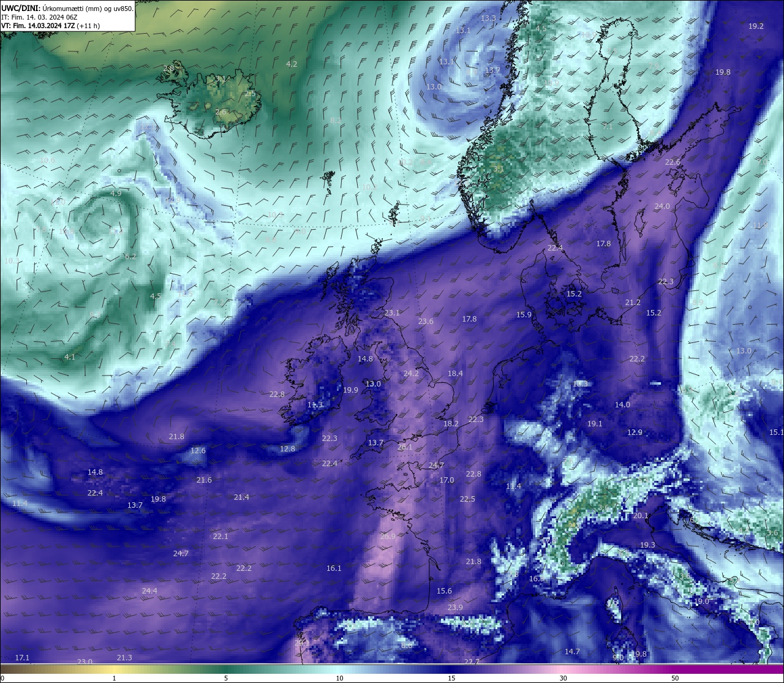This screenshot has width=784, height=683.
Task: Click the 8.2 value on the map
Action: coord(336,121)
